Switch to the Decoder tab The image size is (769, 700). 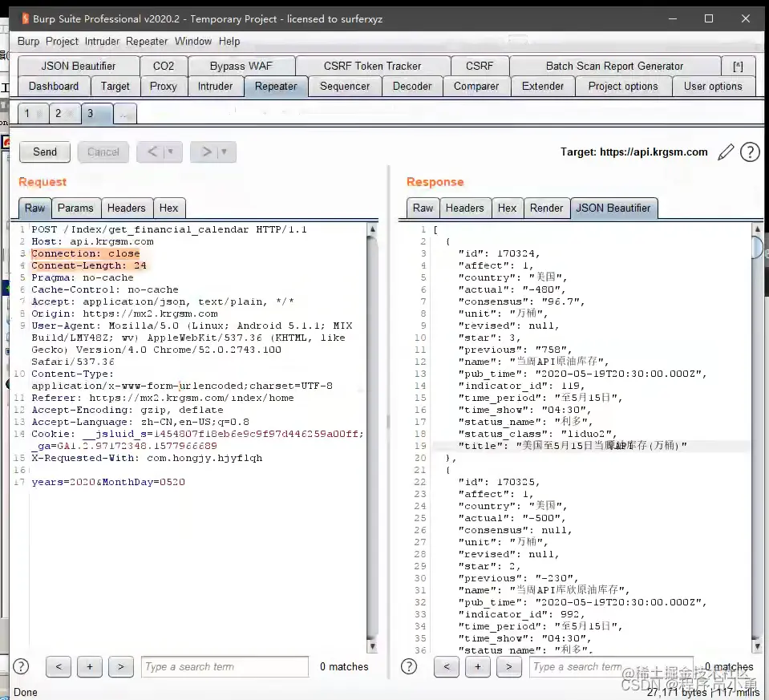pyautogui.click(x=412, y=87)
